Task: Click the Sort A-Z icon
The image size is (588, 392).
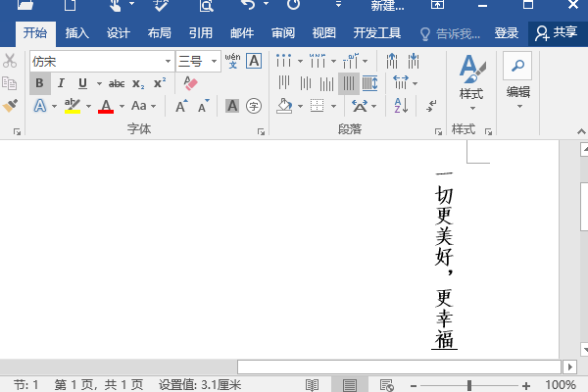Action: coord(401,106)
